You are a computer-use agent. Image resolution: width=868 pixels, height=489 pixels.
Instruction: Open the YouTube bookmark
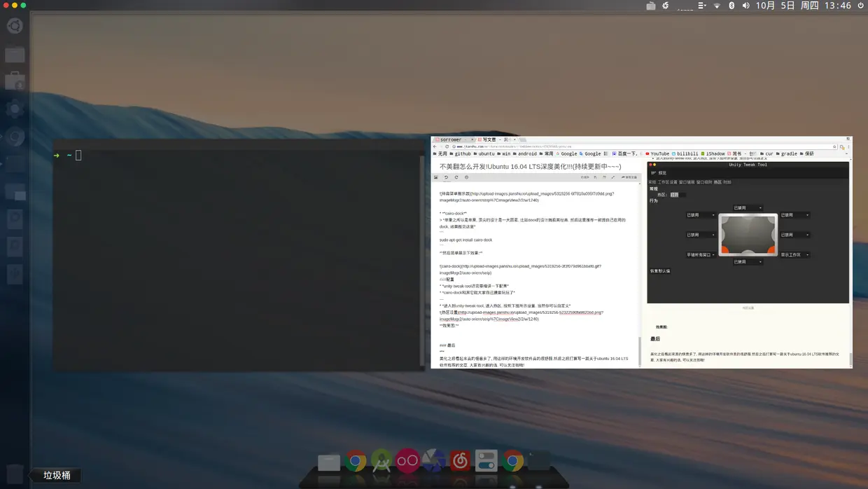(659, 153)
